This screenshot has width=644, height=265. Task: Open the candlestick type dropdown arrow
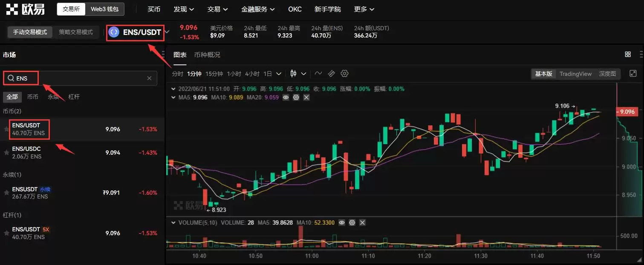[x=303, y=73]
